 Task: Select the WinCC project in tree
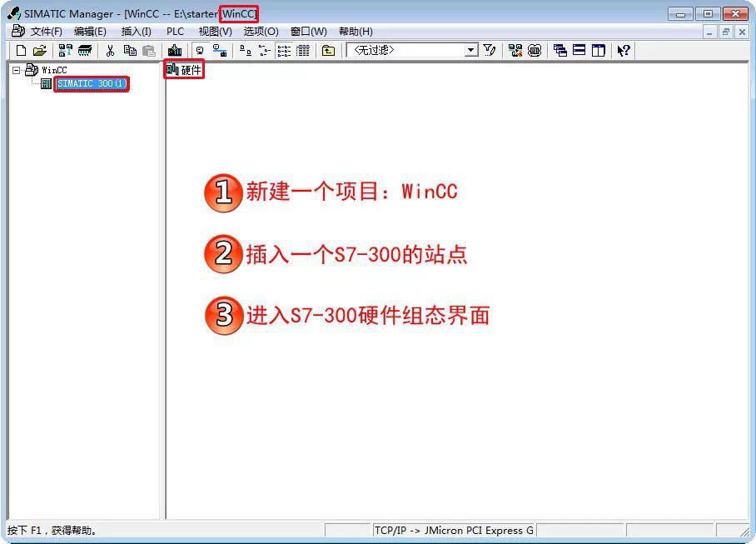click(54, 71)
